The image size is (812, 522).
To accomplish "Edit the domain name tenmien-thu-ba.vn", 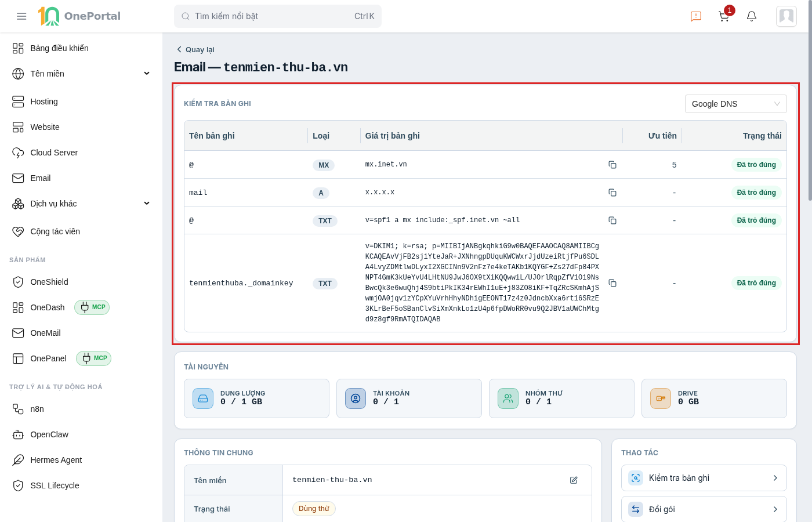I will pos(574,480).
